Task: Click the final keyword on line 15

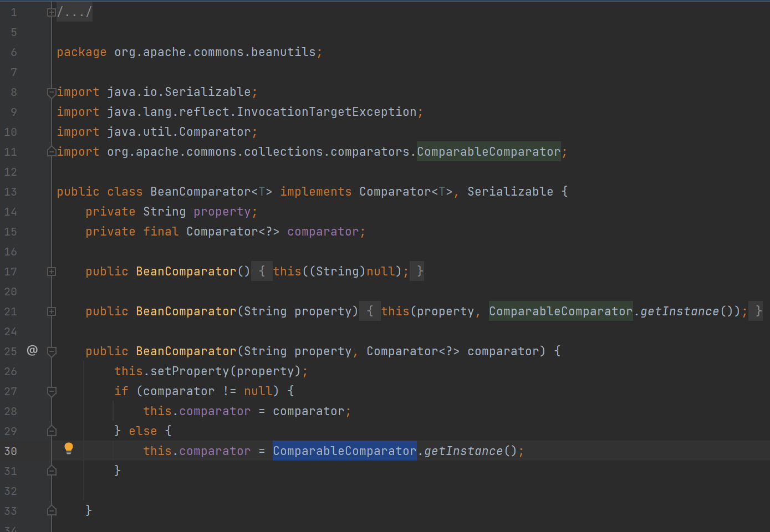Action: coord(161,232)
